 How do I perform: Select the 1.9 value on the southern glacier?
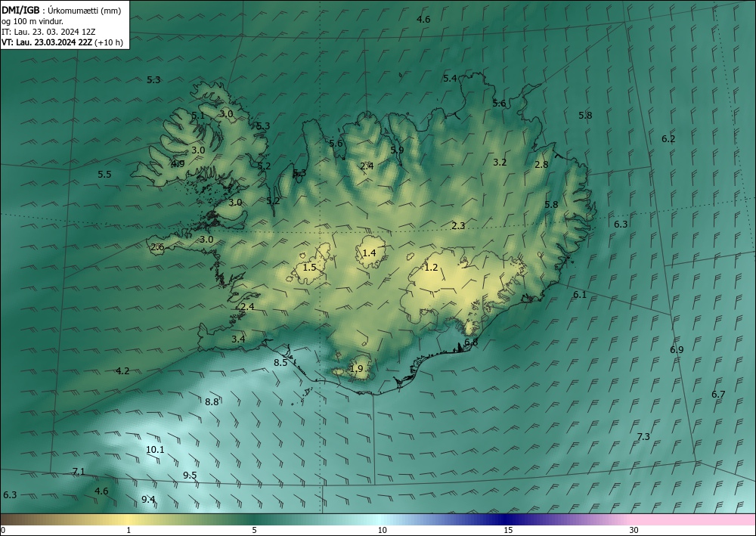(x=356, y=369)
